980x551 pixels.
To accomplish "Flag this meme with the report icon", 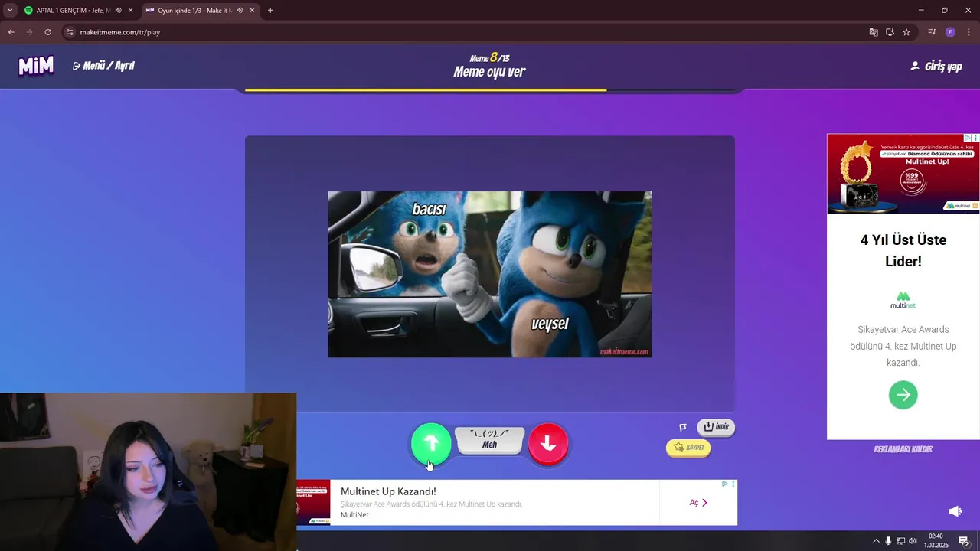I will point(683,427).
